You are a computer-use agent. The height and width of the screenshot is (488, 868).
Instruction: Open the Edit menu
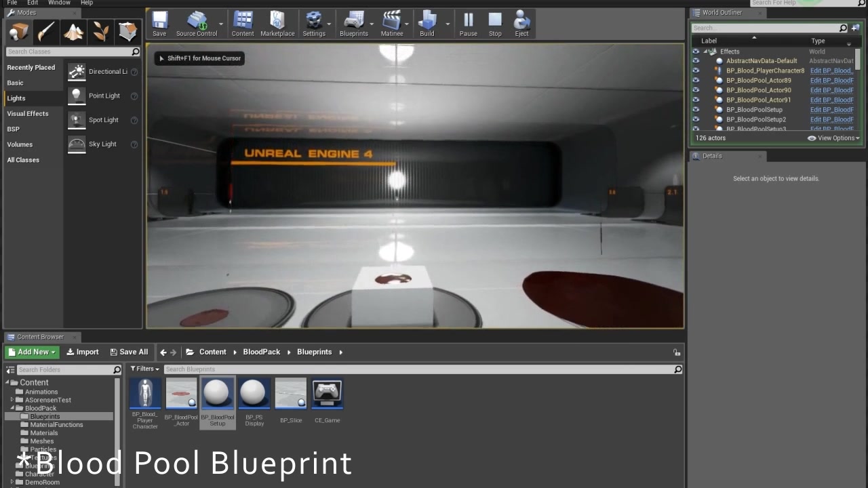[x=33, y=3]
